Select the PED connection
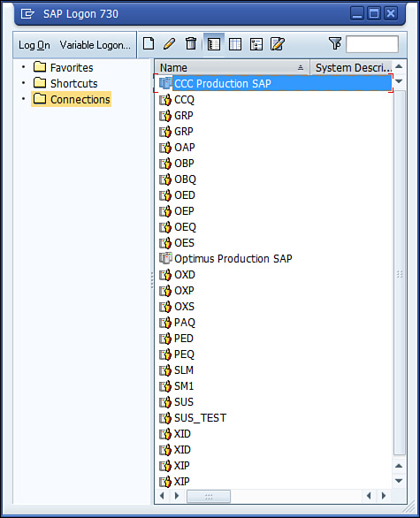The image size is (420, 518). (x=183, y=339)
